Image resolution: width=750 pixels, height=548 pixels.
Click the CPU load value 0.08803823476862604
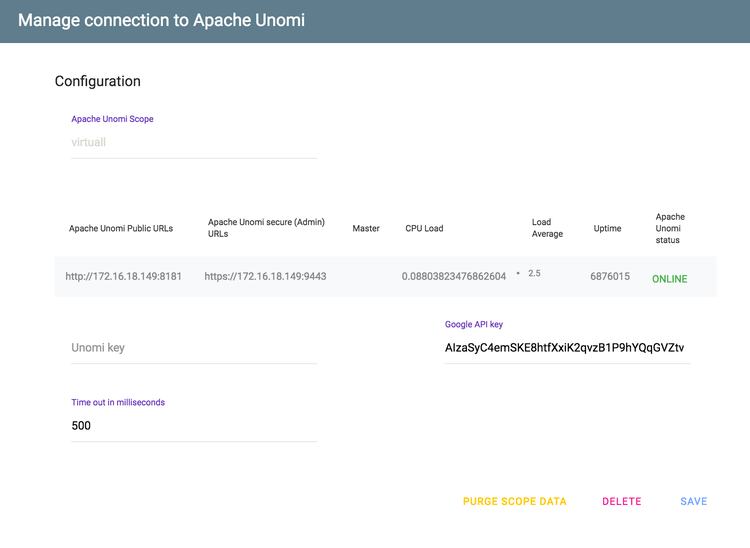tap(453, 276)
